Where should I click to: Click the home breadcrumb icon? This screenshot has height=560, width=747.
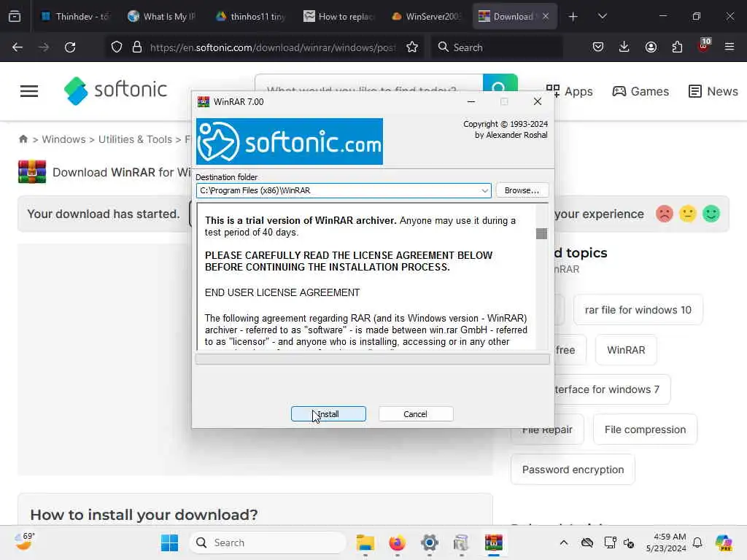click(23, 139)
